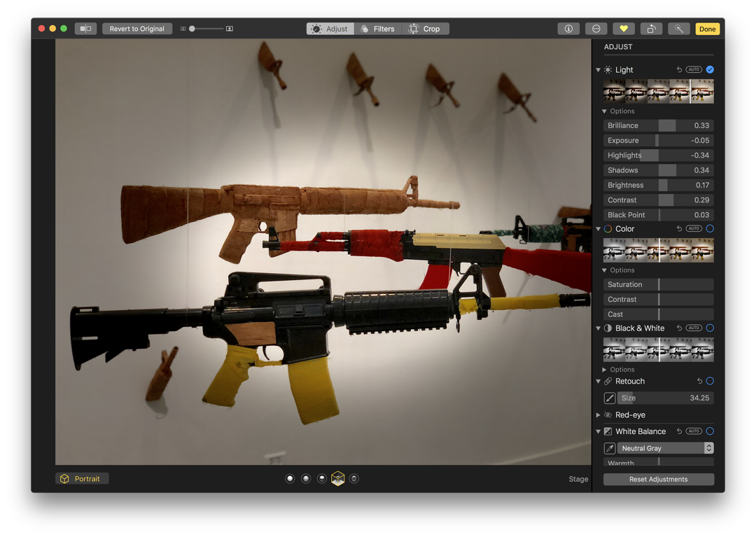Click the Brilliance slider
The width and height of the screenshot is (756, 537).
[658, 125]
